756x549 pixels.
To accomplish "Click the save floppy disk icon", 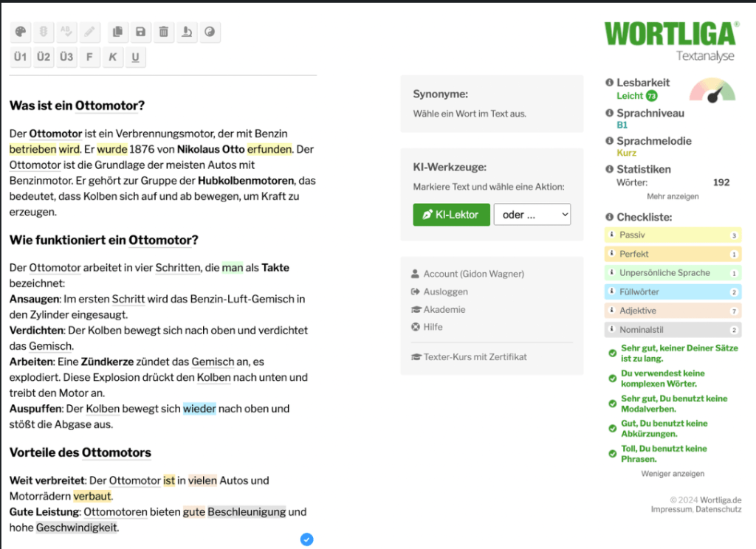I will [x=140, y=32].
